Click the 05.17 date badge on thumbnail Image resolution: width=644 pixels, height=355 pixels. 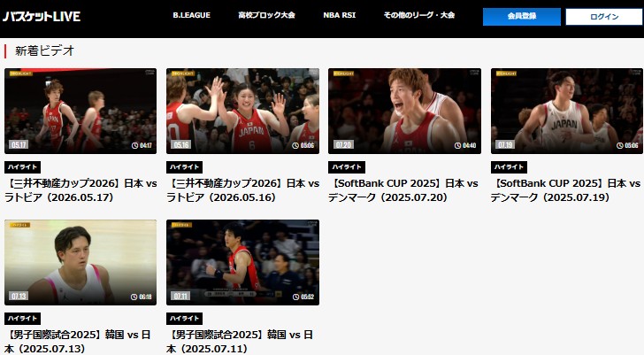19,144
